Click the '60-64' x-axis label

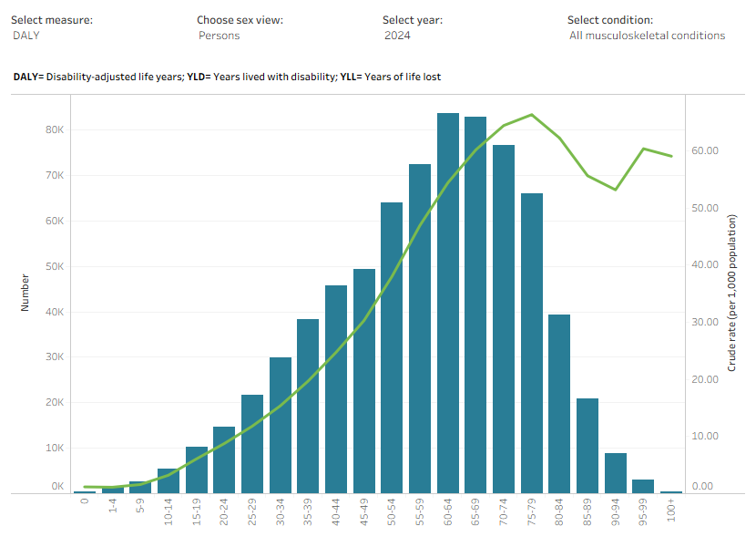448,512
